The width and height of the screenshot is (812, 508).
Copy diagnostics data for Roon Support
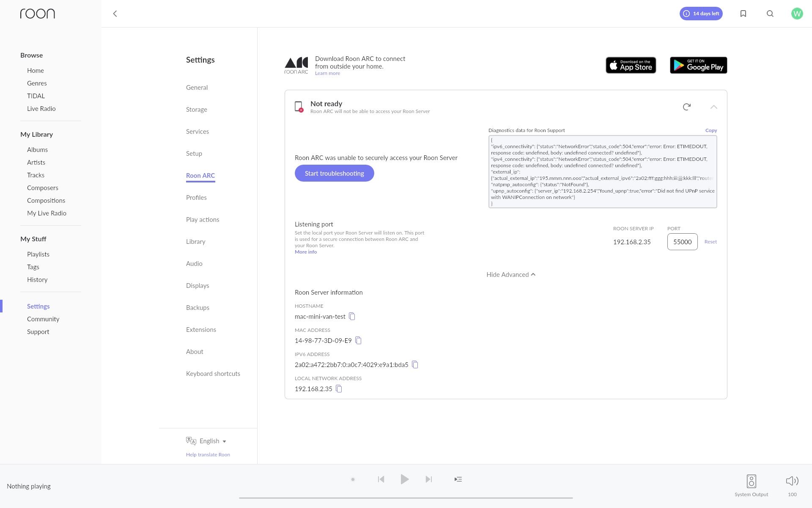click(x=711, y=130)
